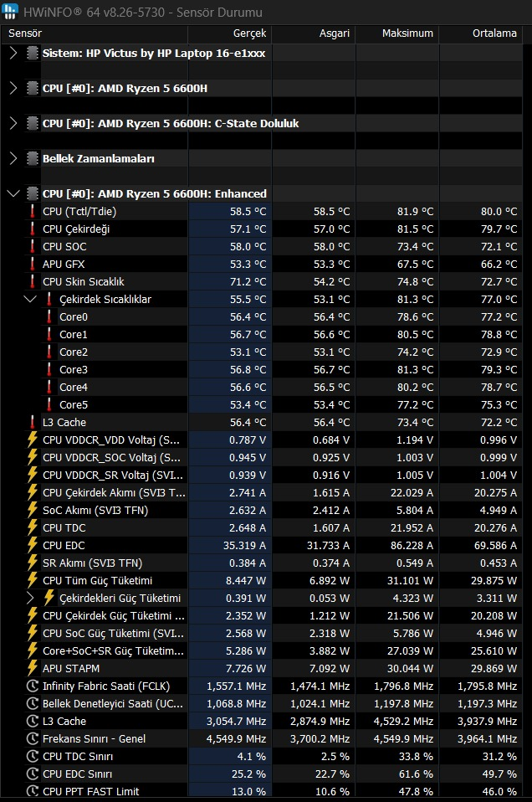
Task: Click the chip icon beside Sistem: HP Victus
Action: [x=32, y=54]
